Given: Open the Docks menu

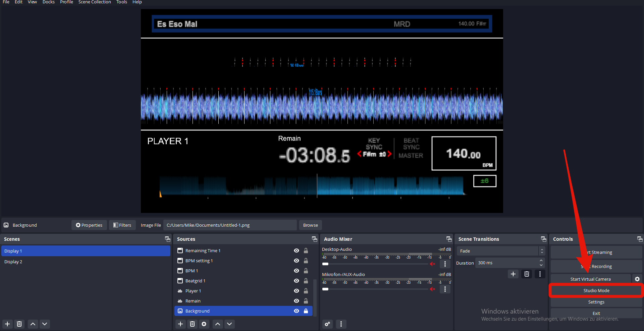Looking at the screenshot, I should pos(48,2).
